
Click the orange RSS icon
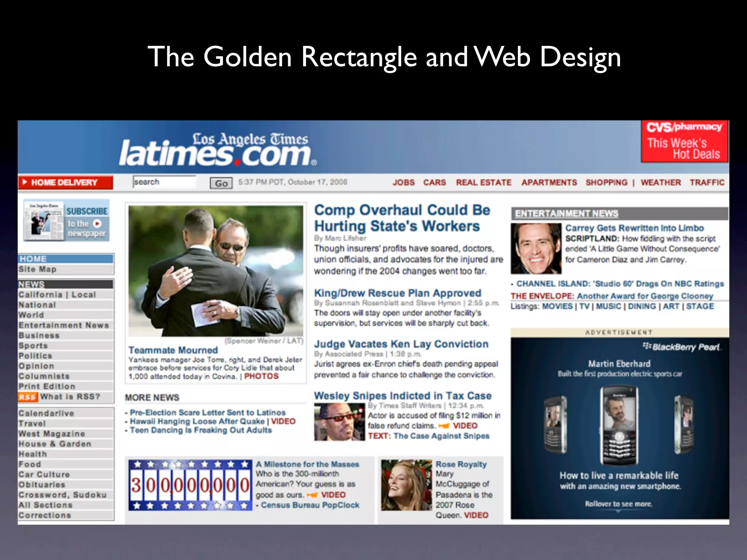point(28,397)
